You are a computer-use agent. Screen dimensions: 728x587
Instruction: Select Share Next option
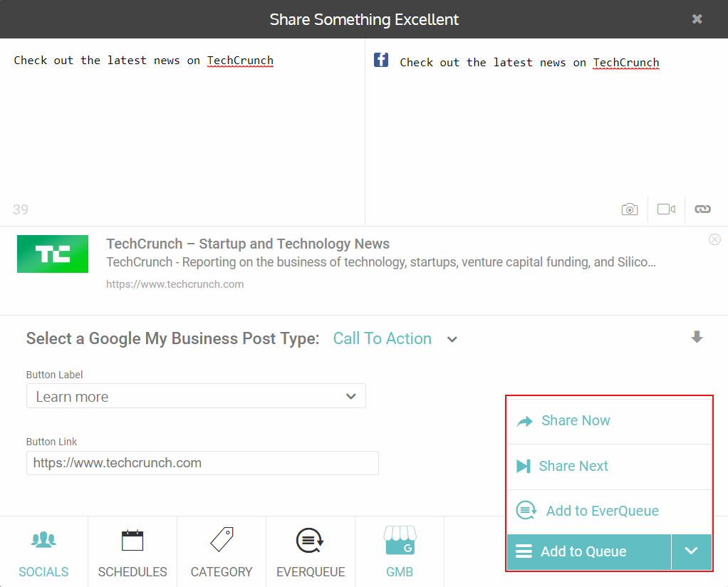point(609,467)
